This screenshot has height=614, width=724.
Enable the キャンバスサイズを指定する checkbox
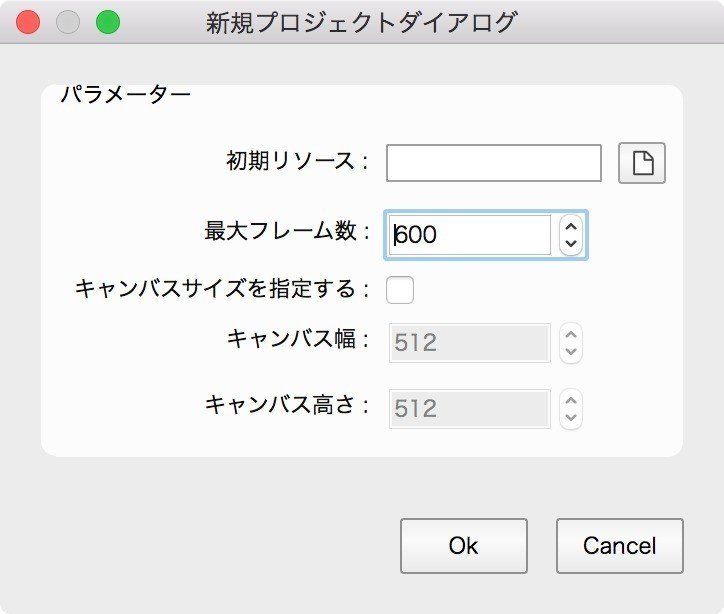pyautogui.click(x=400, y=290)
